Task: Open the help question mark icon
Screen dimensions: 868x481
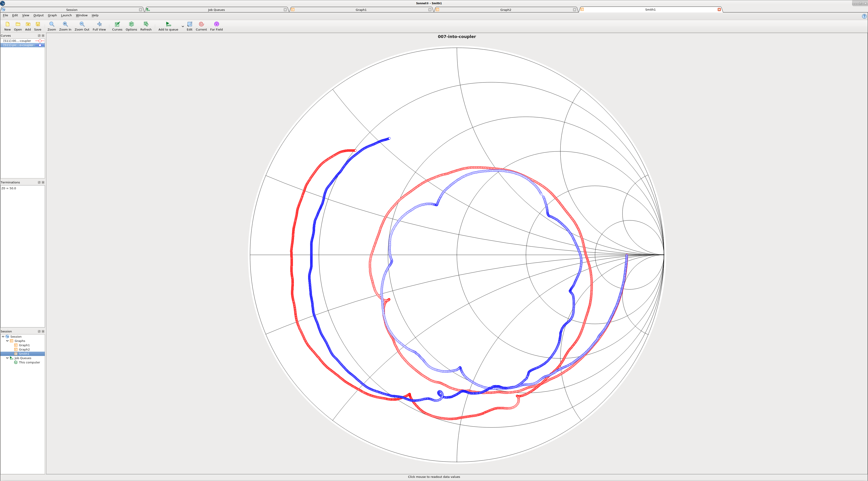Action: pos(864,16)
